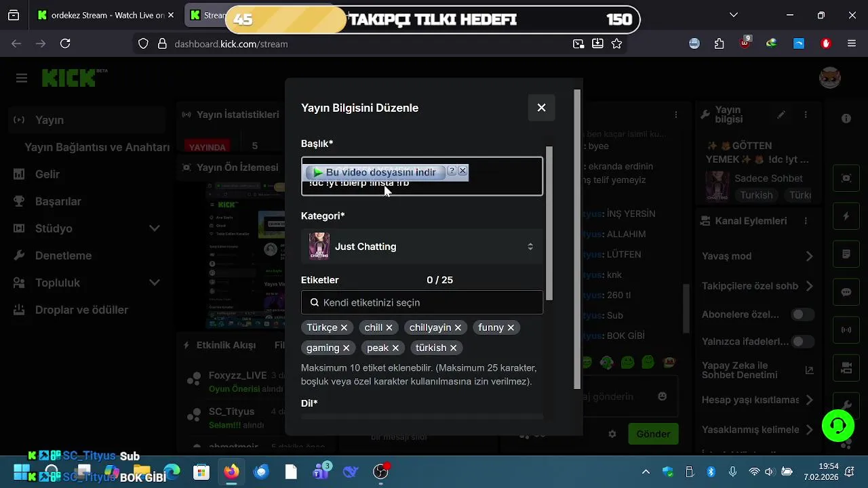Open the Just Chatting category dropdown
This screenshot has height=488, width=868.
pyautogui.click(x=422, y=247)
